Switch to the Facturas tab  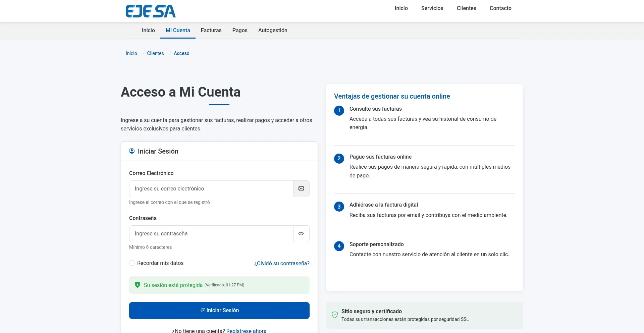[211, 31]
